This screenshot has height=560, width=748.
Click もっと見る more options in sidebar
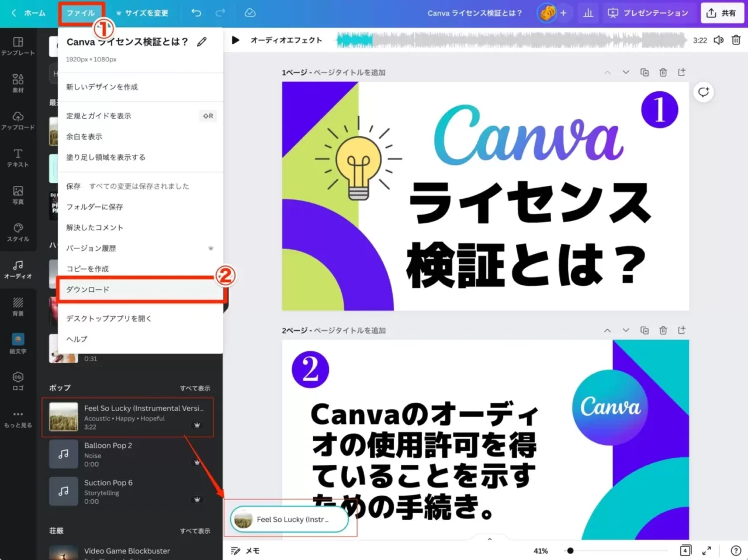click(18, 419)
